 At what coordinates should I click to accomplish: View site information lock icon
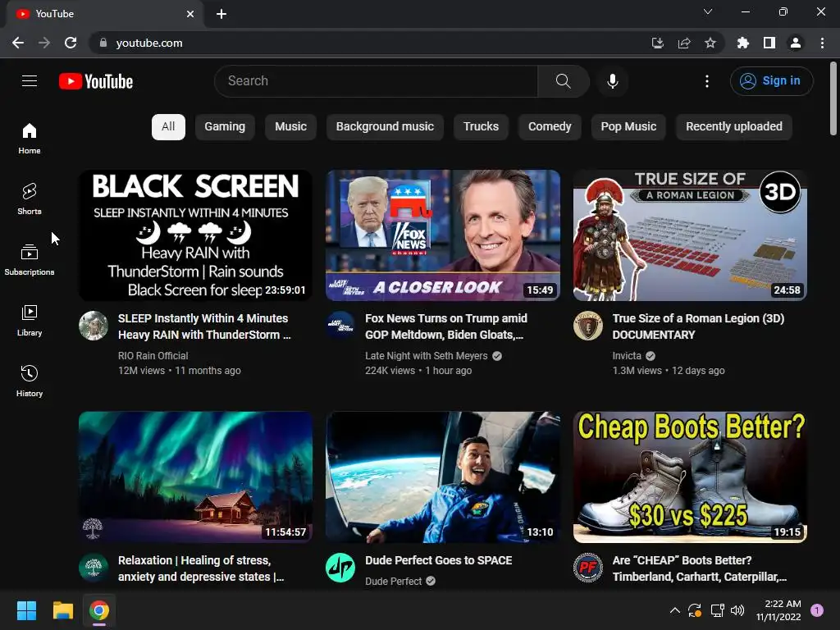coord(103,43)
